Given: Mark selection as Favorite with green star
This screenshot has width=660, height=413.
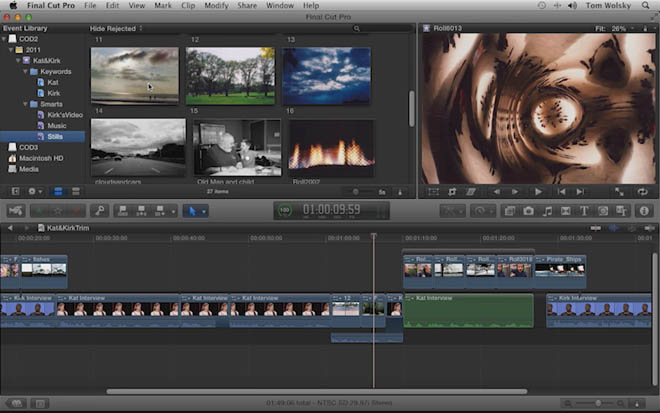Looking at the screenshot, I should point(39,211).
